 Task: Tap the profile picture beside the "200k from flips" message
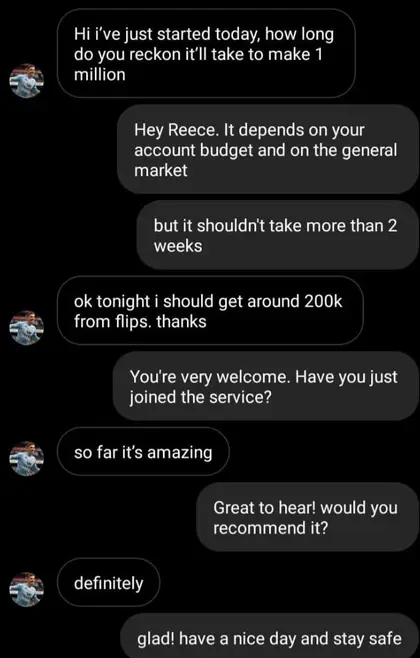[x=26, y=328]
